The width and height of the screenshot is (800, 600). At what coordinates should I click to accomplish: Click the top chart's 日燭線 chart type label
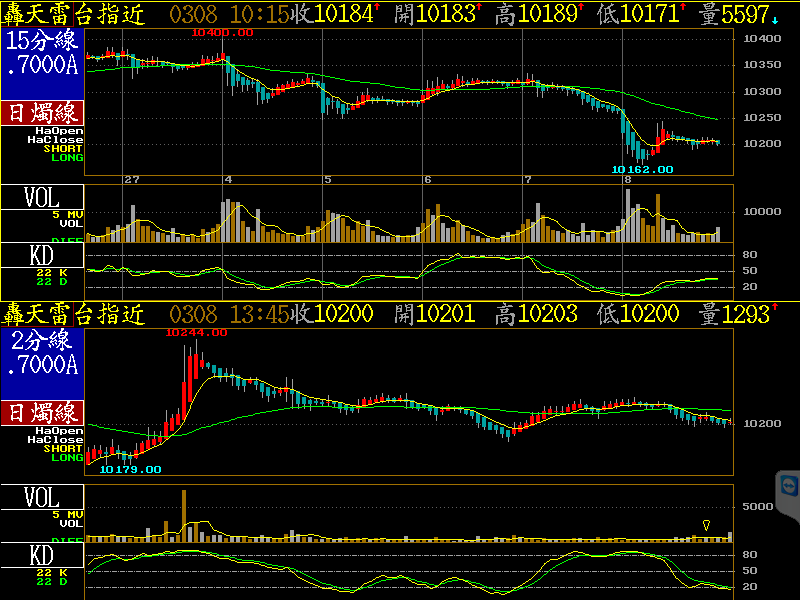pos(43,113)
